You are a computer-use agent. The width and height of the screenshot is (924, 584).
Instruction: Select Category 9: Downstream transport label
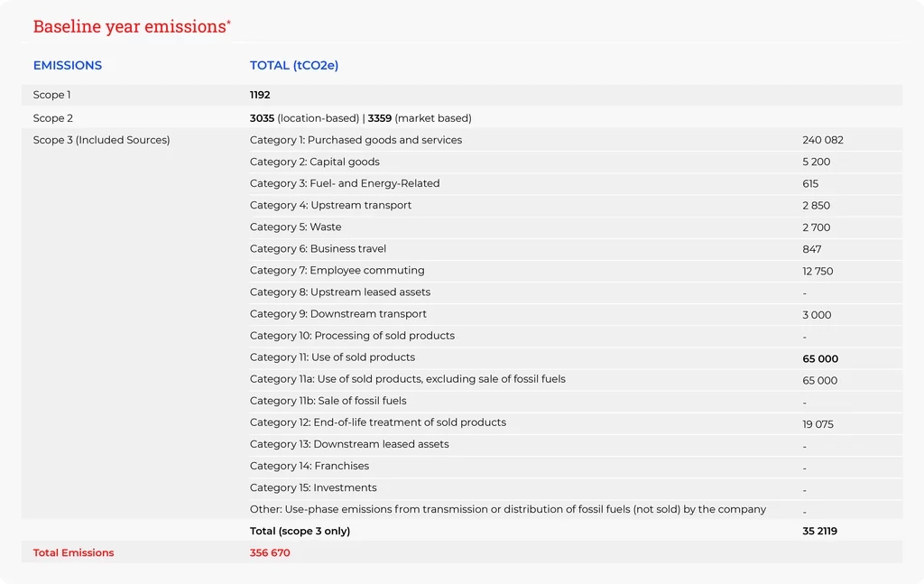337,314
